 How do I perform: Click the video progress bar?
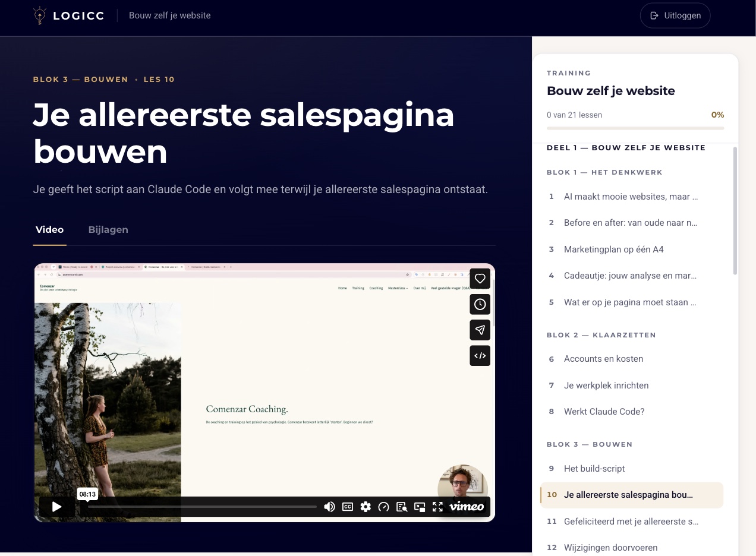pyautogui.click(x=202, y=507)
